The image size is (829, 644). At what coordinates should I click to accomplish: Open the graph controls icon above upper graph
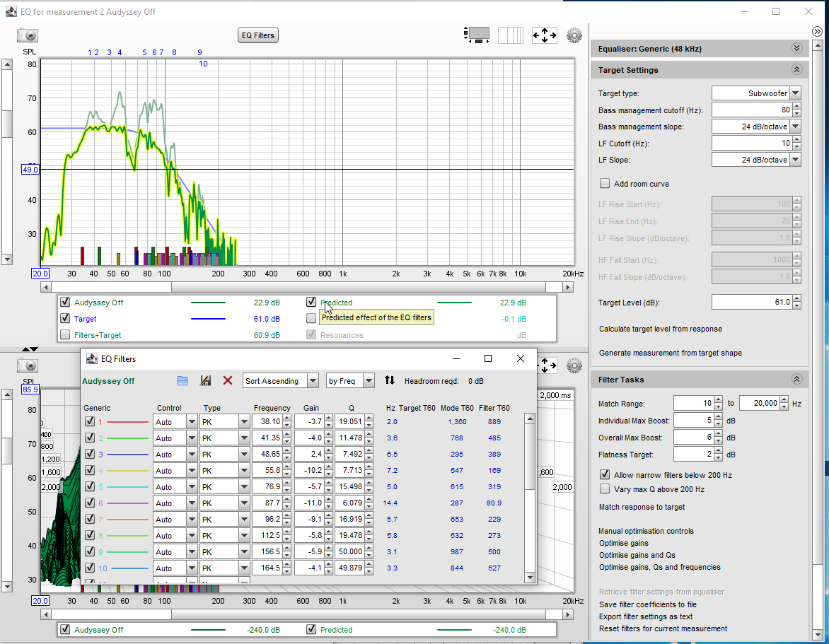tap(477, 35)
